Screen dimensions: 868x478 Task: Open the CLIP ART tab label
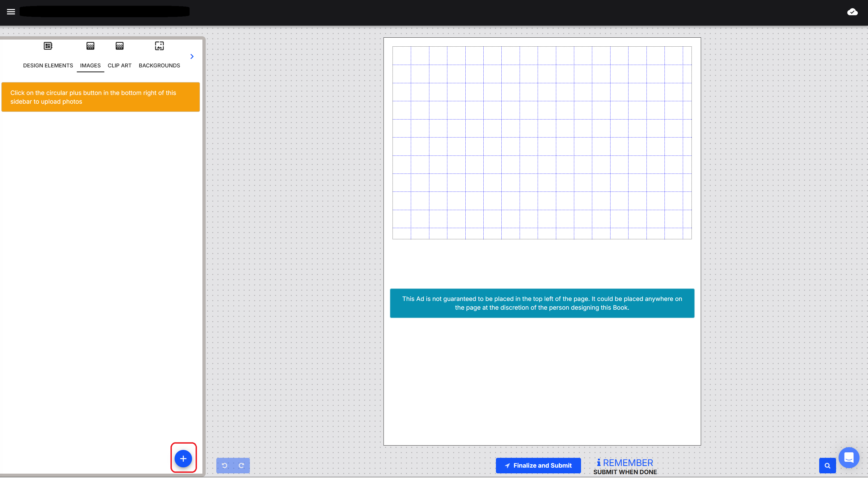119,65
